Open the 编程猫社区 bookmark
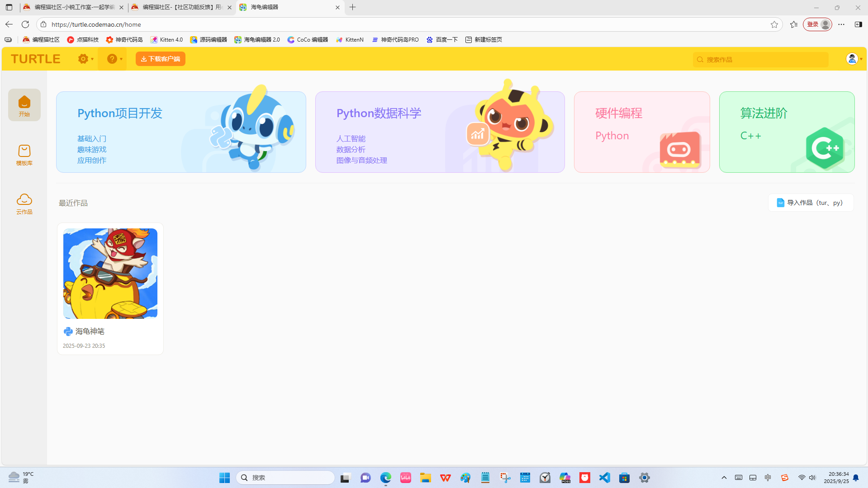The image size is (868, 488). [x=41, y=40]
